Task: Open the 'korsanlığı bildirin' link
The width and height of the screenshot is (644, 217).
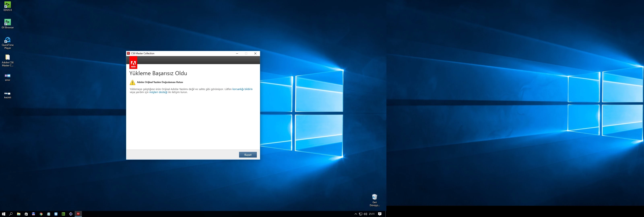Action: coord(242,89)
